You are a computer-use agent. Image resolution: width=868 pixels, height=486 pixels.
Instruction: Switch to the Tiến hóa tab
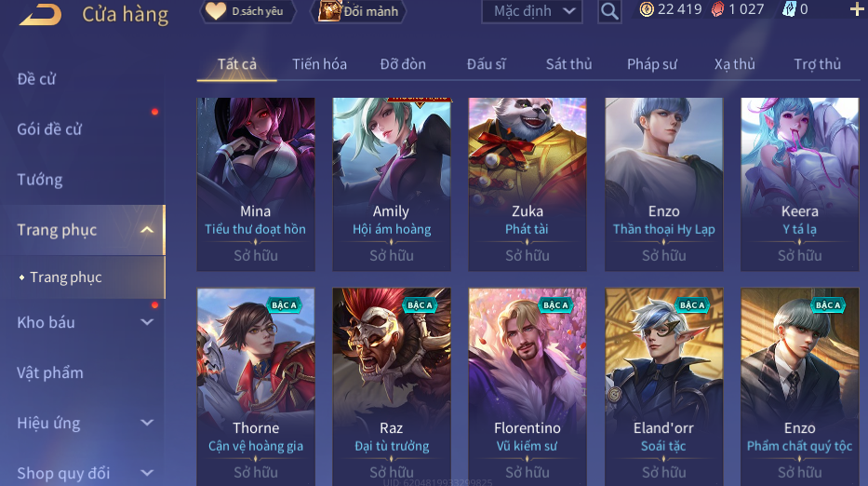point(319,64)
